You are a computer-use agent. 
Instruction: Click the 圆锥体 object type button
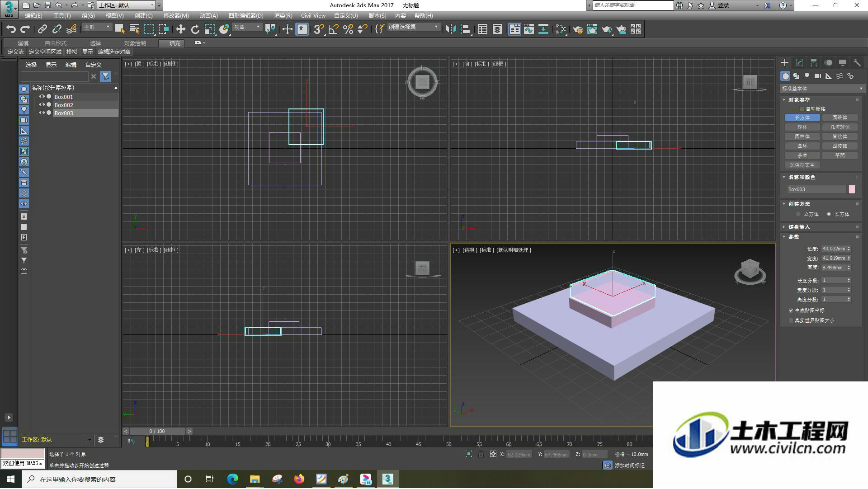(x=840, y=118)
